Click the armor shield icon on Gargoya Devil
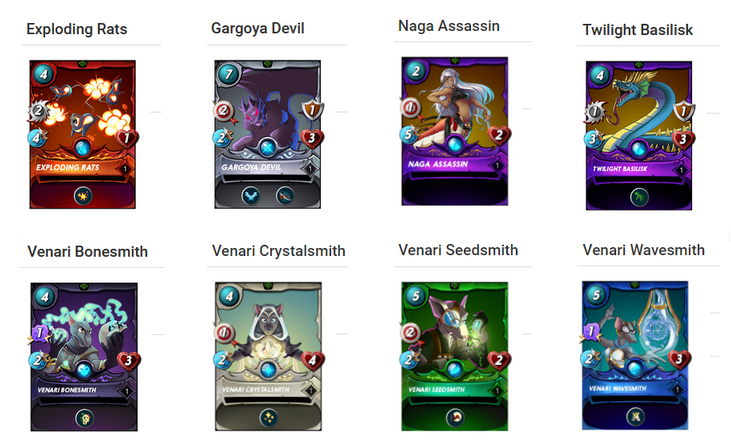The height and width of the screenshot is (446, 731). pos(312,110)
